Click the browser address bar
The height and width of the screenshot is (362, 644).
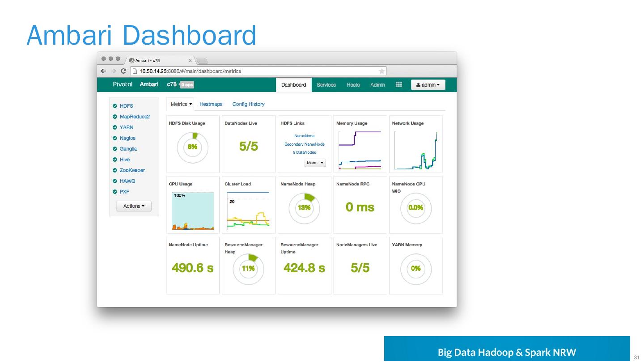(x=259, y=71)
